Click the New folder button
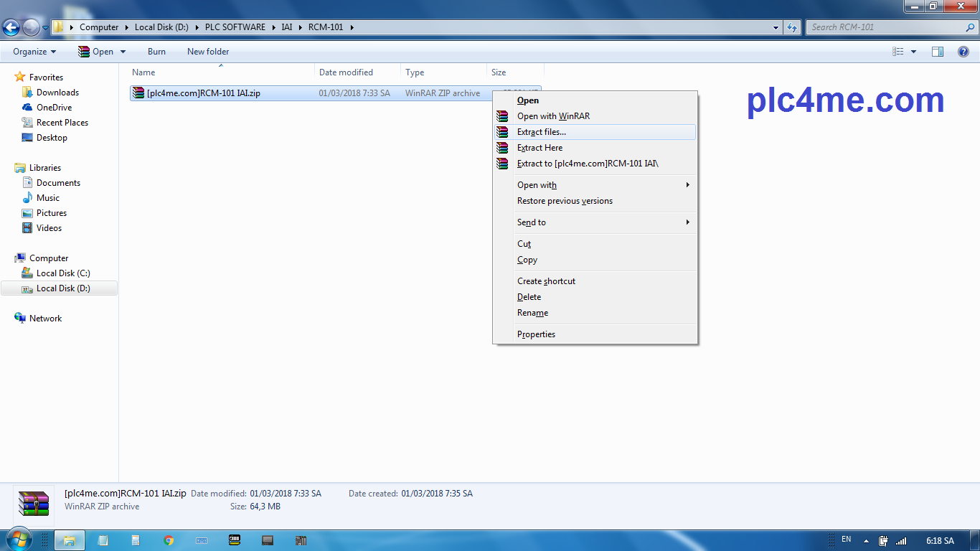The image size is (980, 551). click(x=207, y=51)
